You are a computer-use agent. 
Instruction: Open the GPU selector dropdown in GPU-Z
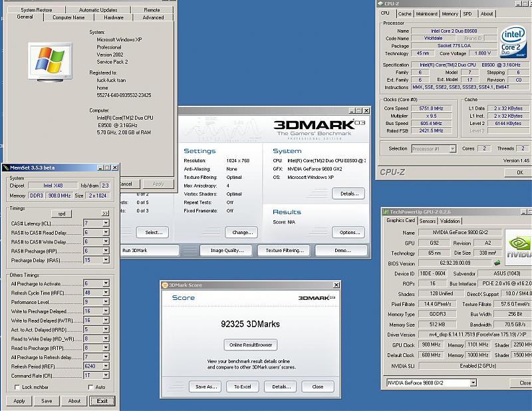473,383
